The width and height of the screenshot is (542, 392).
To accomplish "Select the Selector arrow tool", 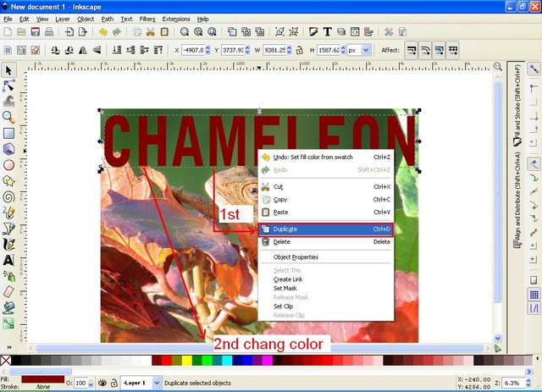I will (x=8, y=70).
